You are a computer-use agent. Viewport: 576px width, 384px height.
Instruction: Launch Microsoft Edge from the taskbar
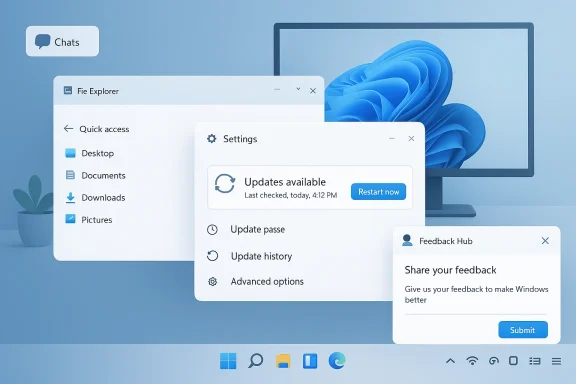[337, 360]
